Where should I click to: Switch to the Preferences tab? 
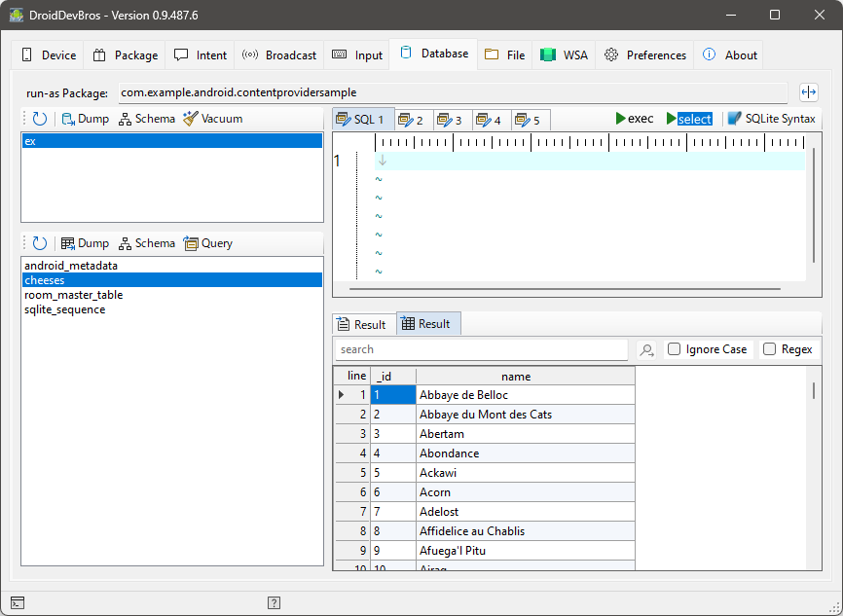point(644,55)
